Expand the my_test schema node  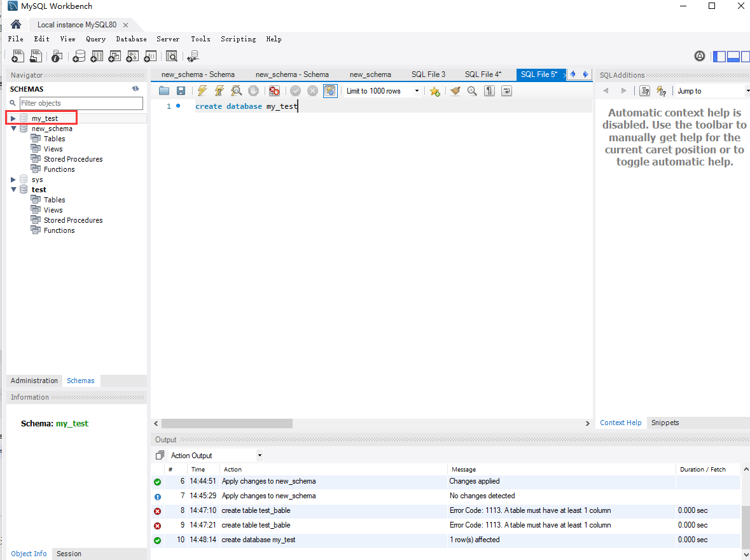13,118
